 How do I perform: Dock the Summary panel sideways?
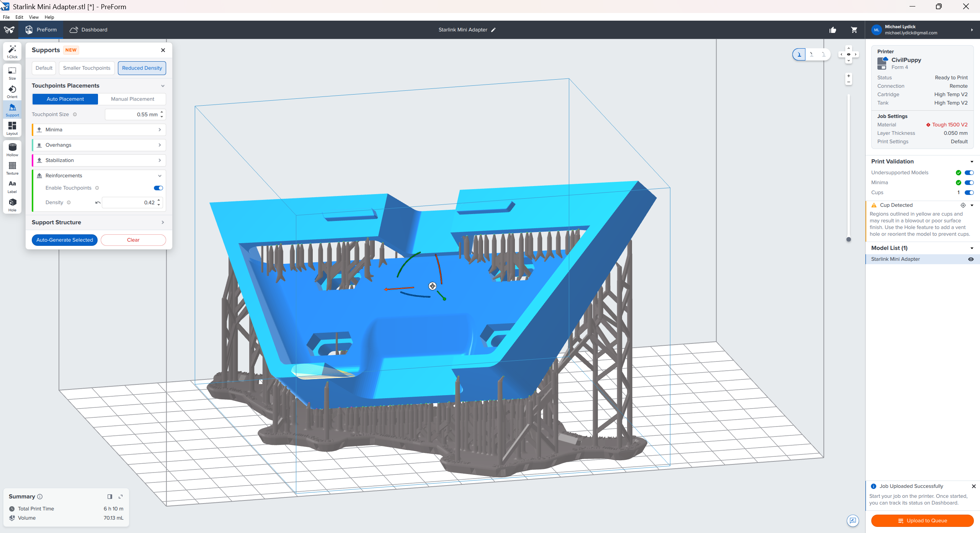[110, 497]
